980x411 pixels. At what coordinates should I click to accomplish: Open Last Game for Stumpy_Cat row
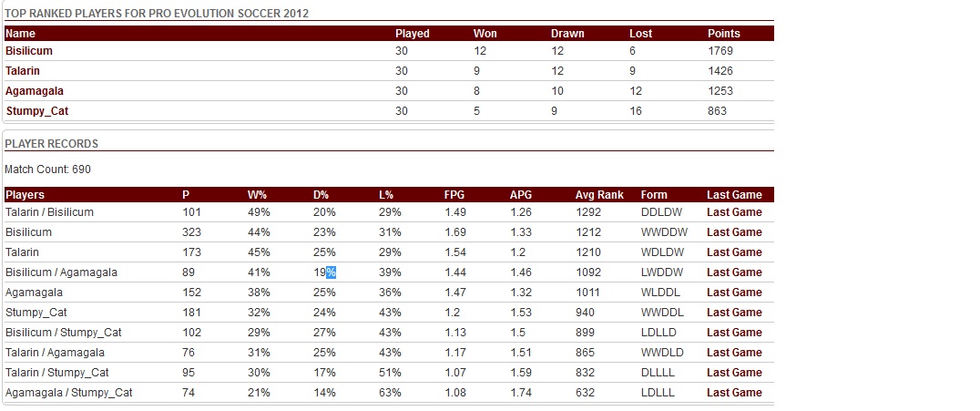(734, 313)
